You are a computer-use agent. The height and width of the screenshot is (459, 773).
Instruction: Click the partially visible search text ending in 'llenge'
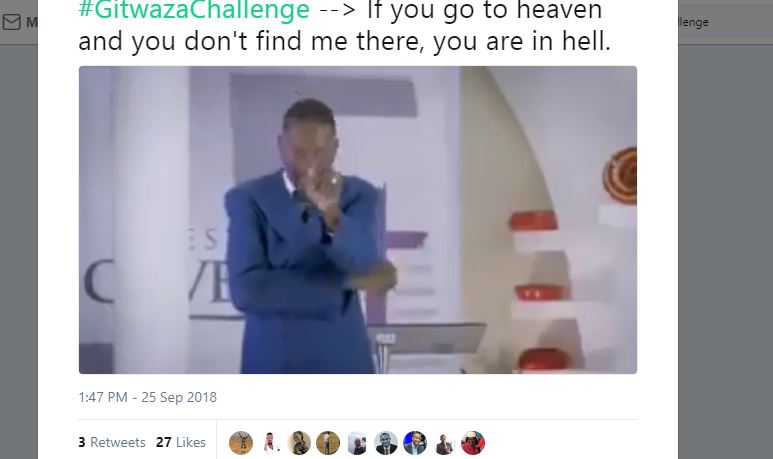694,22
